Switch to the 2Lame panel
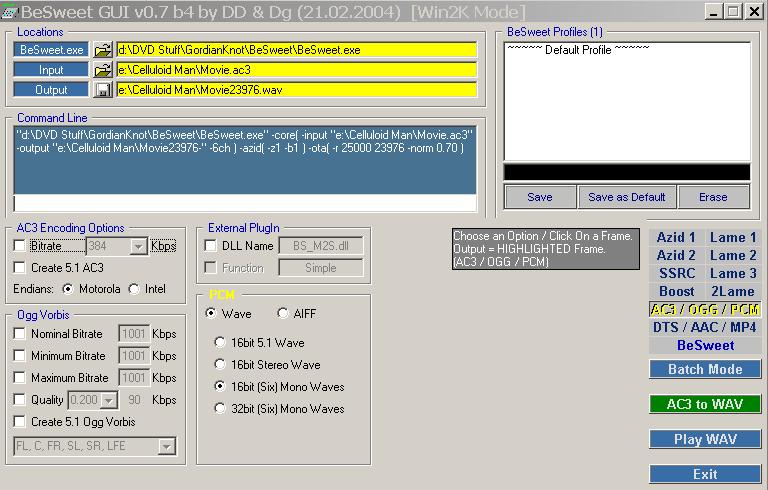Image resolution: width=768 pixels, height=490 pixels. coord(733,292)
